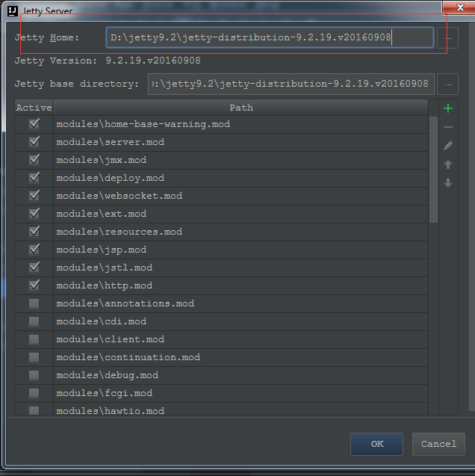The width and height of the screenshot is (475, 476).
Task: Enable debug.mod module checkbox
Action: click(34, 375)
